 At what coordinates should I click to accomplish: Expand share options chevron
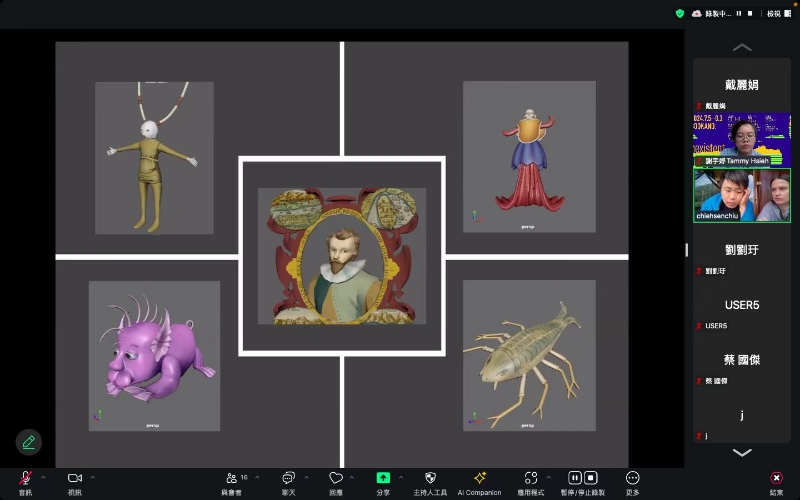point(401,478)
